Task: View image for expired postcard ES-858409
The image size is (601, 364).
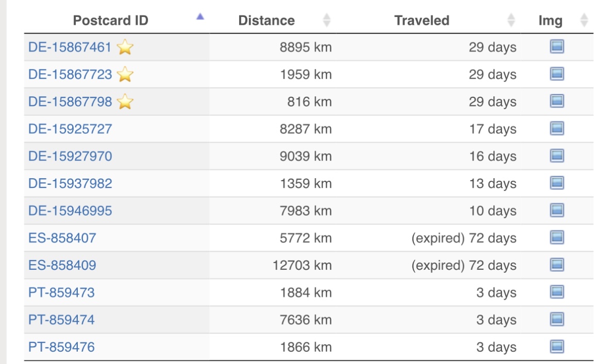Action: pyautogui.click(x=557, y=265)
